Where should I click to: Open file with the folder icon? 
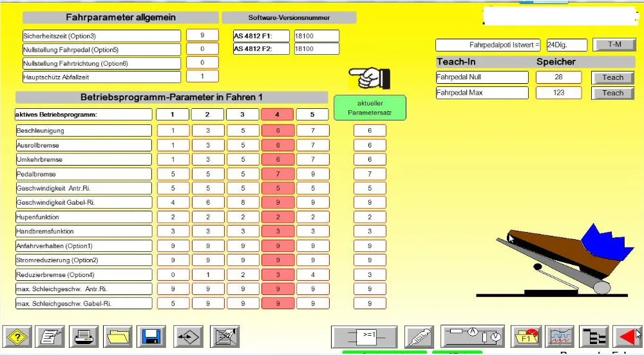(118, 337)
